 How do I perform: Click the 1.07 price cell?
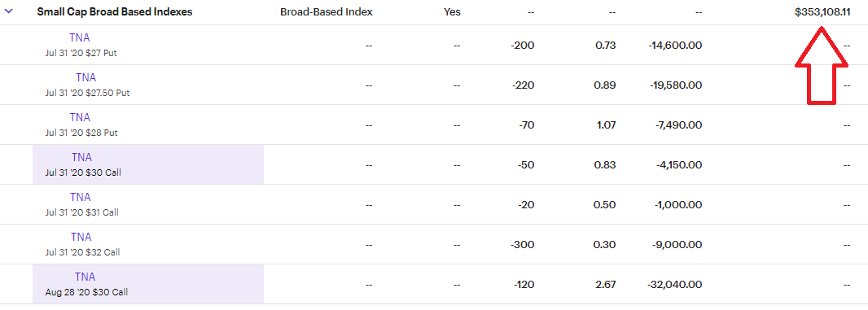(x=606, y=125)
